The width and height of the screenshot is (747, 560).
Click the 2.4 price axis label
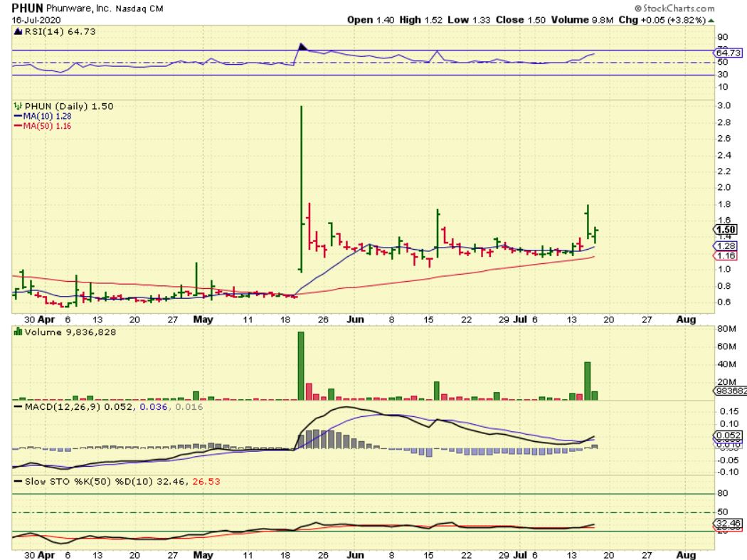(x=724, y=155)
